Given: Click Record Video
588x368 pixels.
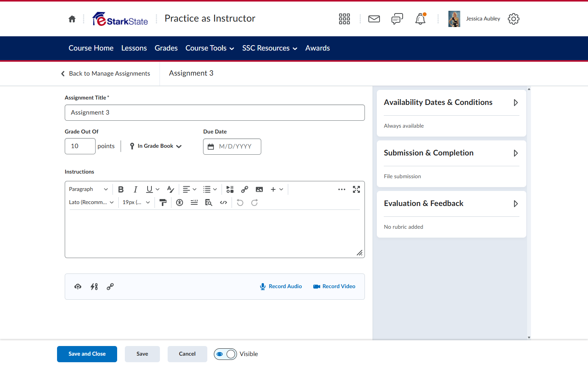Looking at the screenshot, I should (334, 287).
